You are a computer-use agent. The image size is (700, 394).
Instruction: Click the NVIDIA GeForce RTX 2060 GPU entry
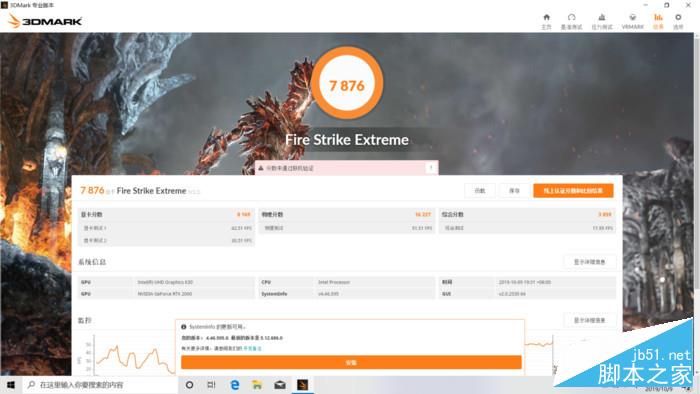tap(166, 294)
